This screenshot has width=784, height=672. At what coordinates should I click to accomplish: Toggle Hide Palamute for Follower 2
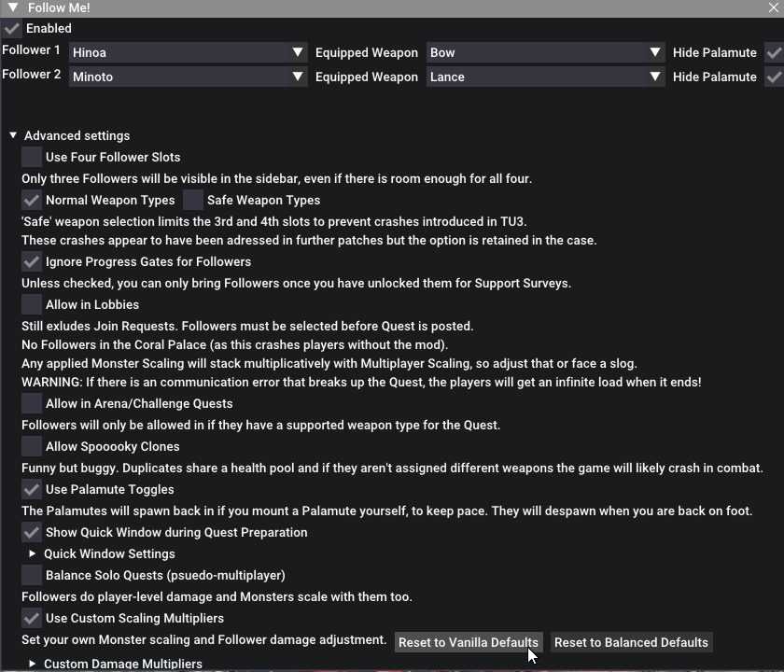click(x=774, y=77)
